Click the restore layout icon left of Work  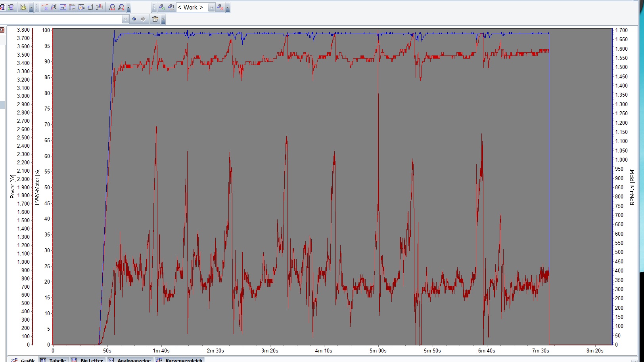click(x=162, y=7)
